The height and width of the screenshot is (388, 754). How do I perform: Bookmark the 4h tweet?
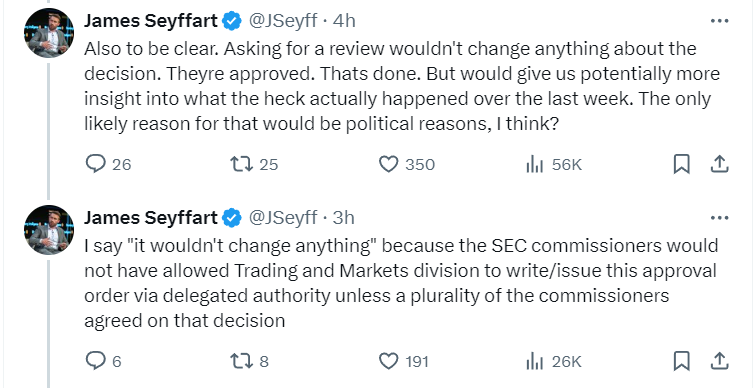(x=681, y=164)
